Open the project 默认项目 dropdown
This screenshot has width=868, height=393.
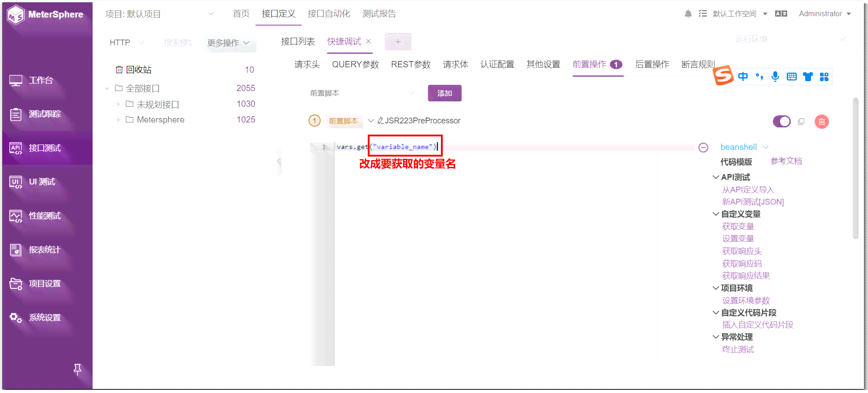pyautogui.click(x=159, y=14)
